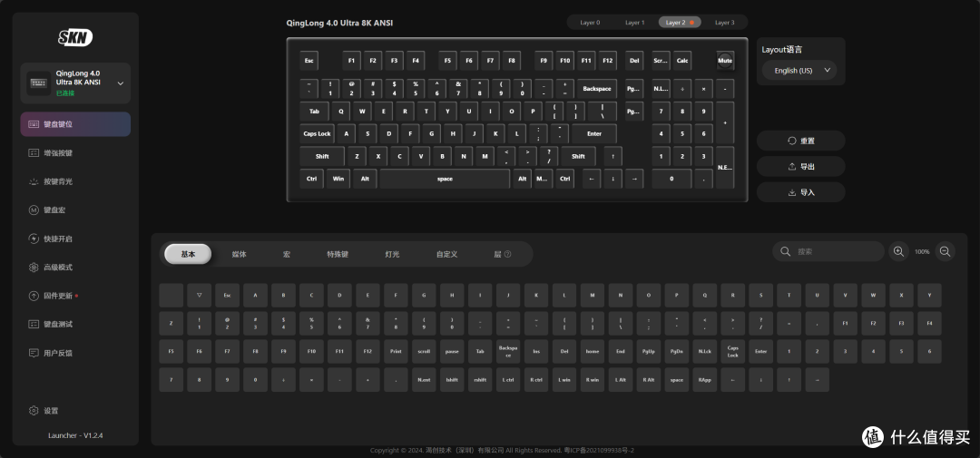Image resolution: width=980 pixels, height=458 pixels.
Task: Open the 键盘测试 keyboard test page
Action: [75, 325]
